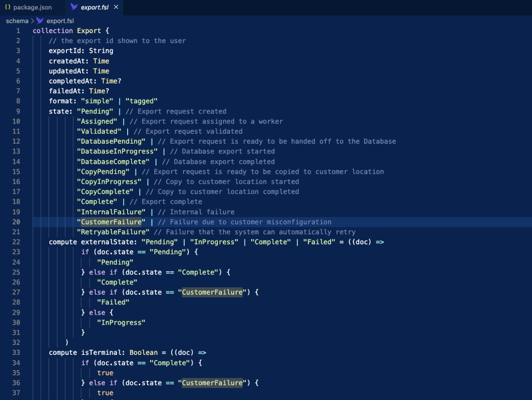The image size is (532, 400).
Task: Click the "Pending" return value on line 24
Action: point(115,262)
